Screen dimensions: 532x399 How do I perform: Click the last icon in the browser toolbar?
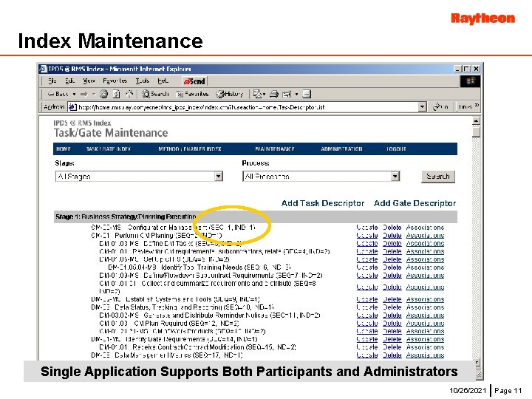pos(307,94)
